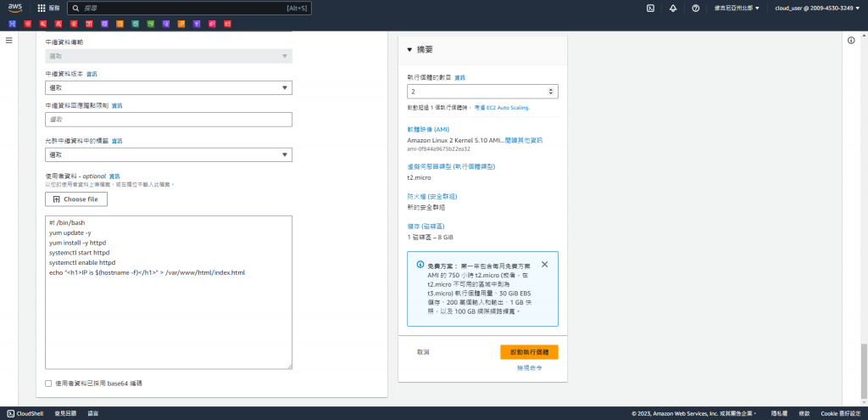The height and width of the screenshot is (420, 868).
Task: Click the 'yum install -y httpd' script line
Action: click(77, 243)
